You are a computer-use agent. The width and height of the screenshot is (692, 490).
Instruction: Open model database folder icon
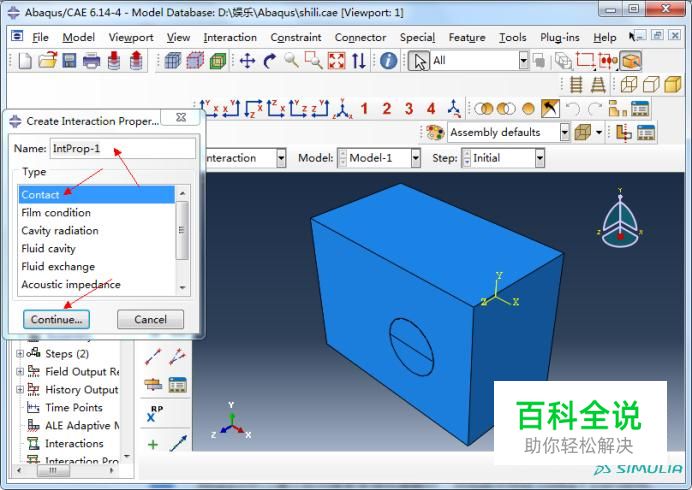(x=47, y=60)
